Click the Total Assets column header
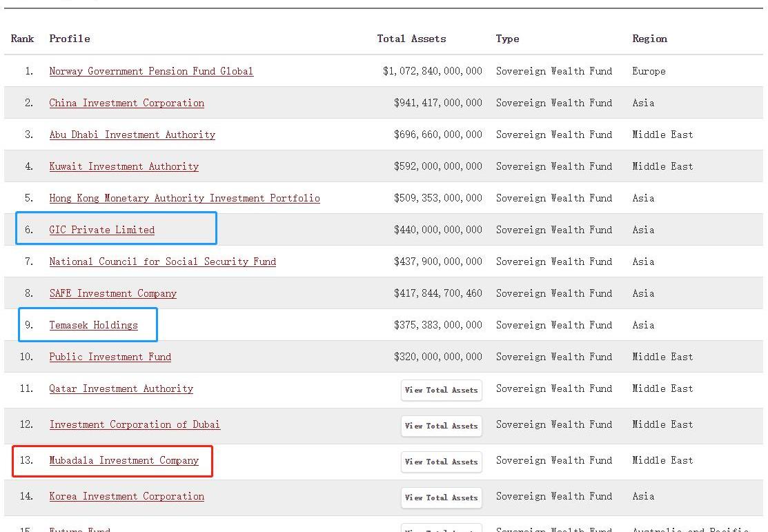Image resolution: width=768 pixels, height=532 pixels. point(411,39)
